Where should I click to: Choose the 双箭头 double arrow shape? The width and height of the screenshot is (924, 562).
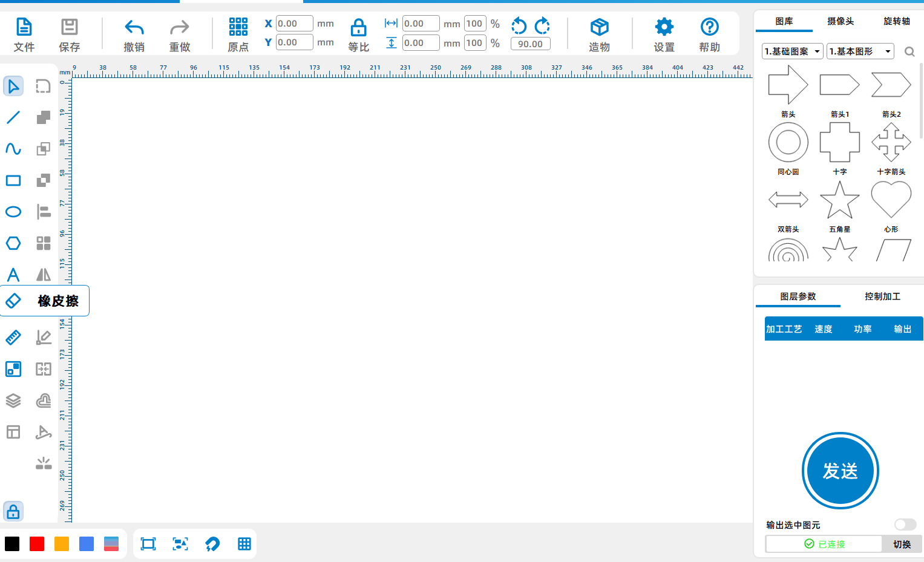click(x=788, y=200)
